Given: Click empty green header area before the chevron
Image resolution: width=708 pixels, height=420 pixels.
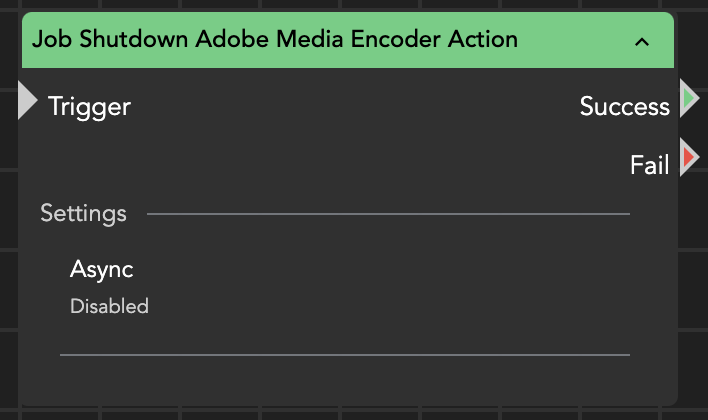Looking at the screenshot, I should (x=575, y=41).
